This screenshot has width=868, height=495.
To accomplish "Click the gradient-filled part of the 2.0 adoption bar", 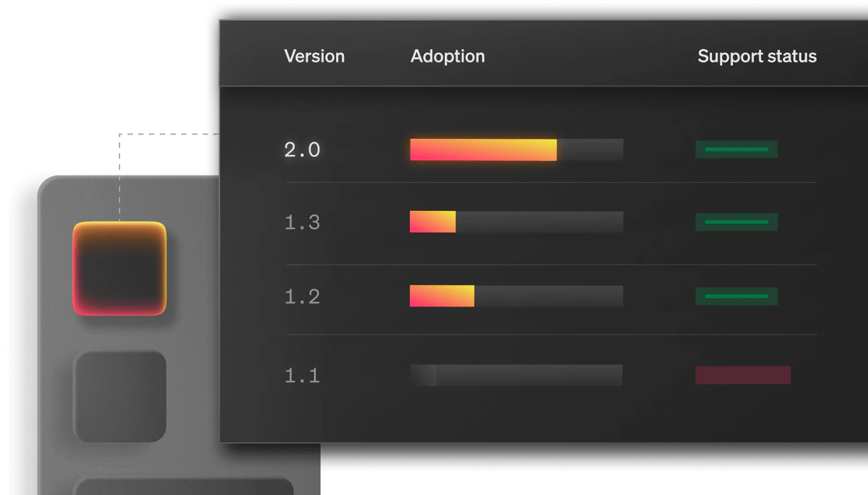I will [x=483, y=150].
